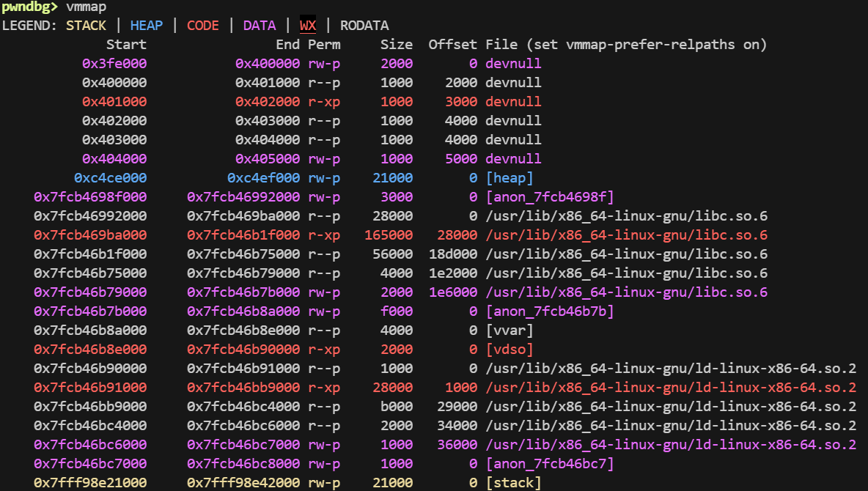The width and height of the screenshot is (868, 491).
Task: Click the WX label in the legend
Action: click(x=308, y=26)
